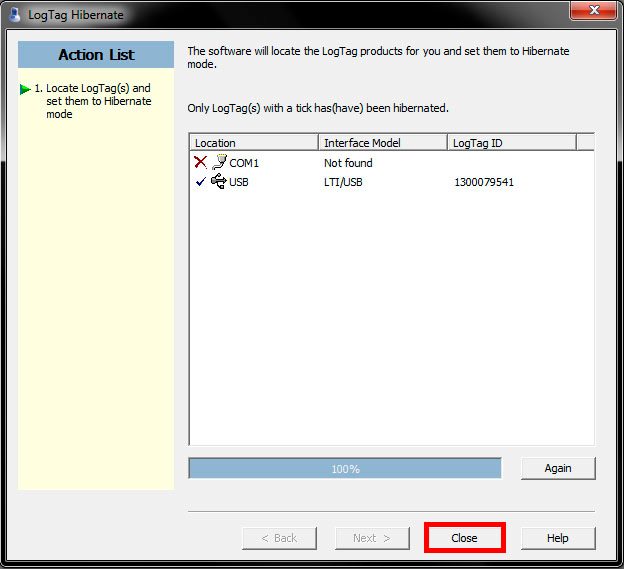Click the Interface Model column header

[x=382, y=143]
